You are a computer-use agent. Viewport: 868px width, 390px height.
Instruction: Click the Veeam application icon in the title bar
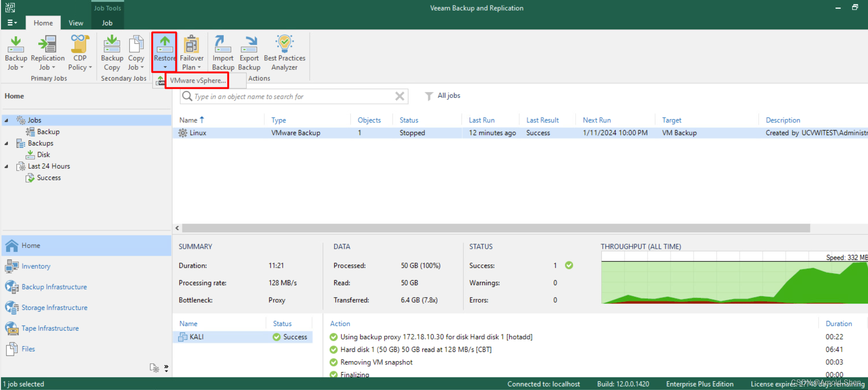pyautogui.click(x=10, y=7)
